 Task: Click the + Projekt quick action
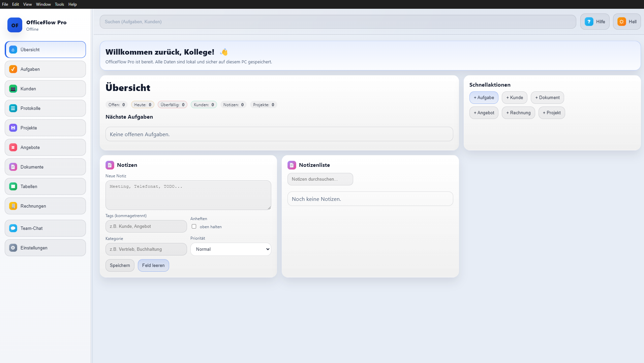(552, 113)
